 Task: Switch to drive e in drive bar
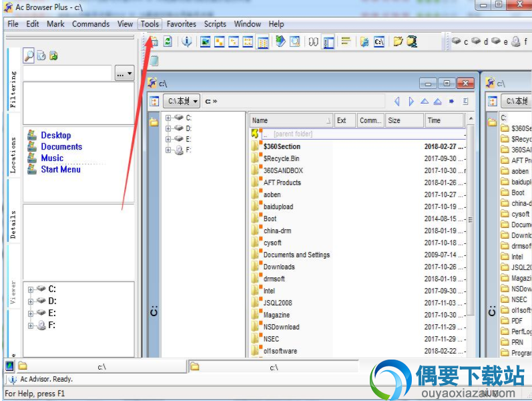pyautogui.click(x=499, y=41)
